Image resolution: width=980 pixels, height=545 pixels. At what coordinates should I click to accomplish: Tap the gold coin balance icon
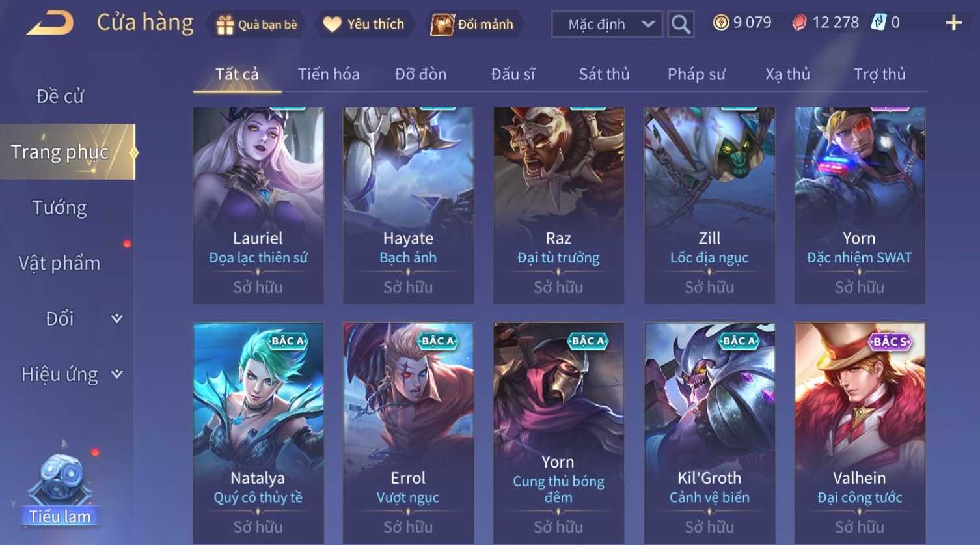(x=721, y=23)
